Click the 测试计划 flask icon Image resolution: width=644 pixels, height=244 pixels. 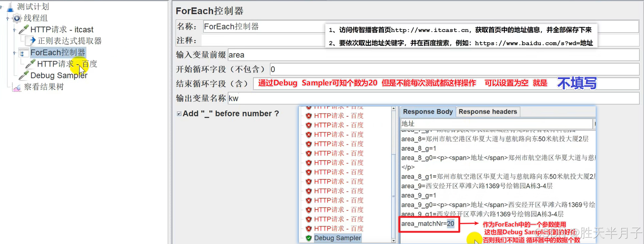10,7
